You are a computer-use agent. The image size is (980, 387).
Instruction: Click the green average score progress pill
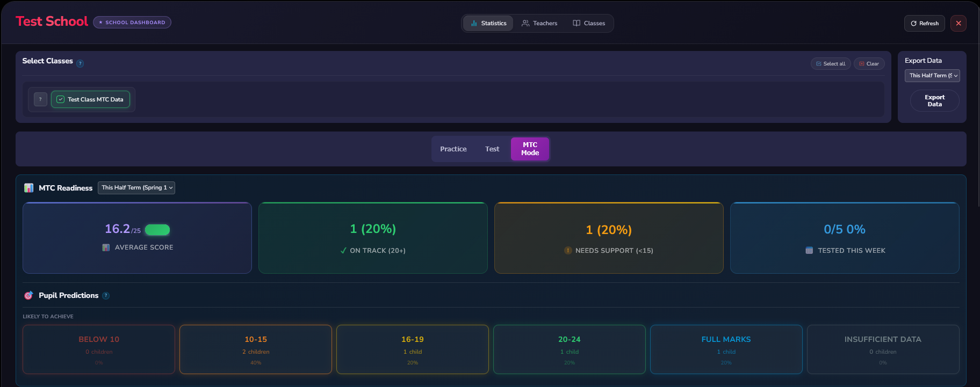coord(157,230)
